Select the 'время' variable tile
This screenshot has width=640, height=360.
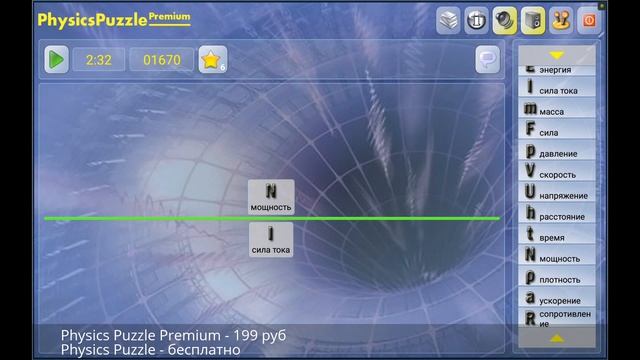click(557, 234)
